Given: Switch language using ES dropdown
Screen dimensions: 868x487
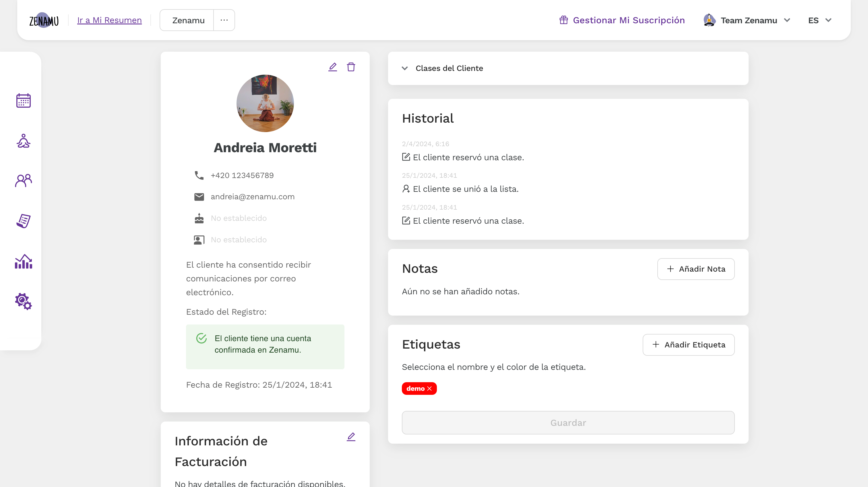Looking at the screenshot, I should coord(820,20).
